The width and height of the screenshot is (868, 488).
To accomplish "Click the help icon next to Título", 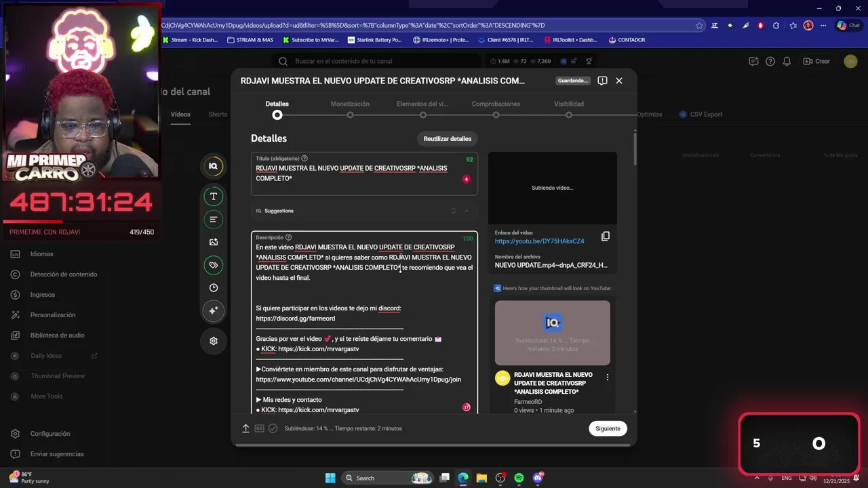I will tap(304, 159).
